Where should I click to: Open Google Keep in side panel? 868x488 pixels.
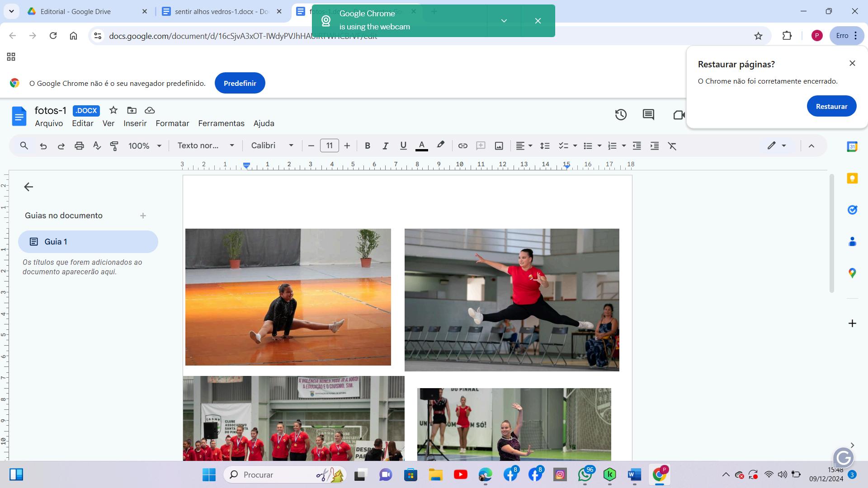click(x=852, y=178)
